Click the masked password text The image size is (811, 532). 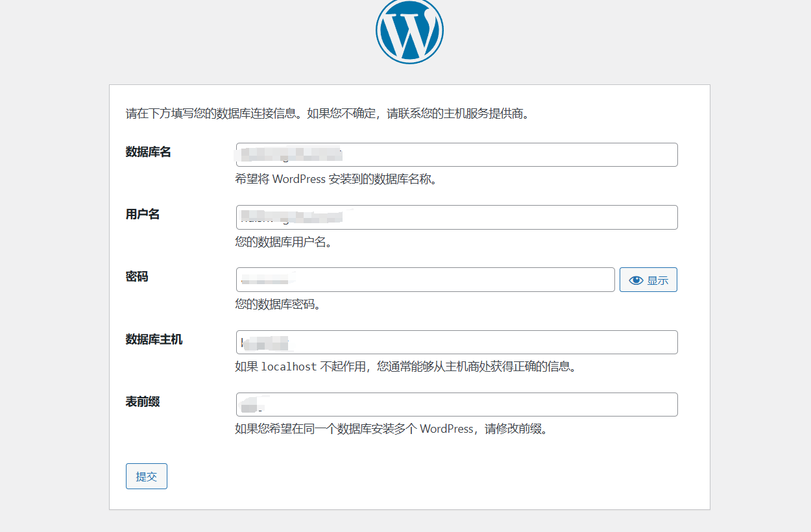pos(266,279)
